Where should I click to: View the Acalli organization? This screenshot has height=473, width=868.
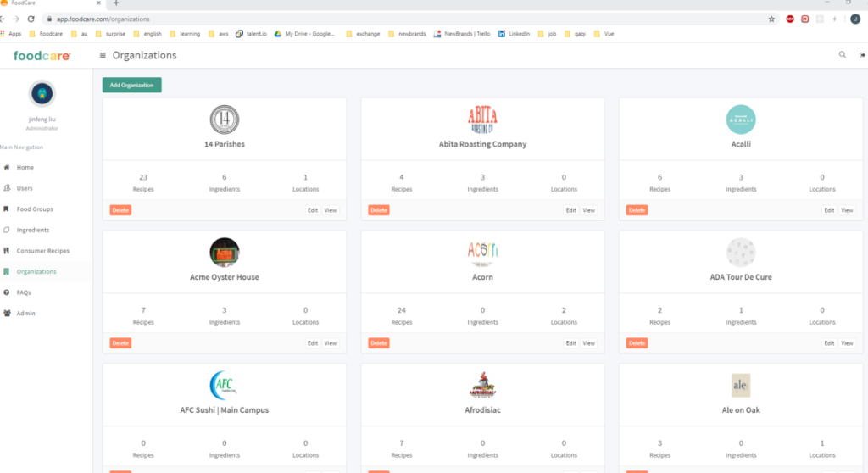[847, 210]
